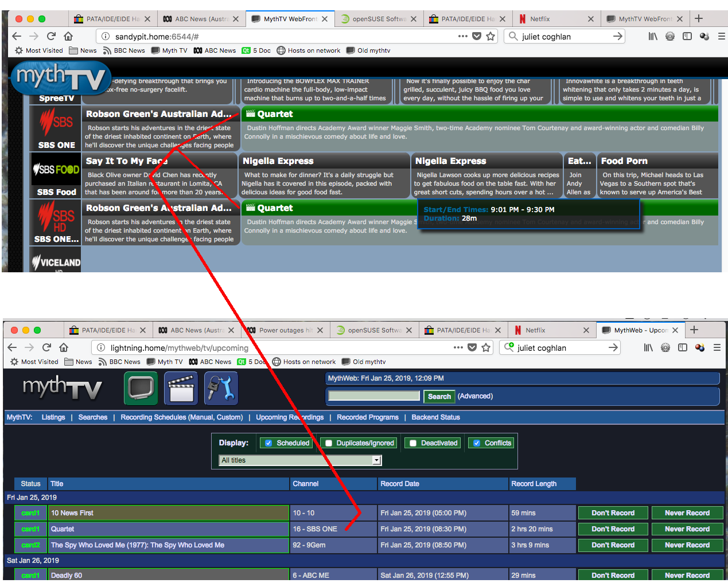Switch to Netflix tab in the top window
Image resolution: width=728 pixels, height=587 pixels.
556,19
